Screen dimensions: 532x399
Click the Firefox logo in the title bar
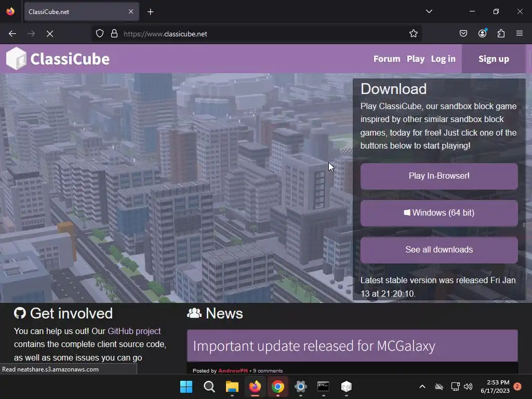[10, 11]
